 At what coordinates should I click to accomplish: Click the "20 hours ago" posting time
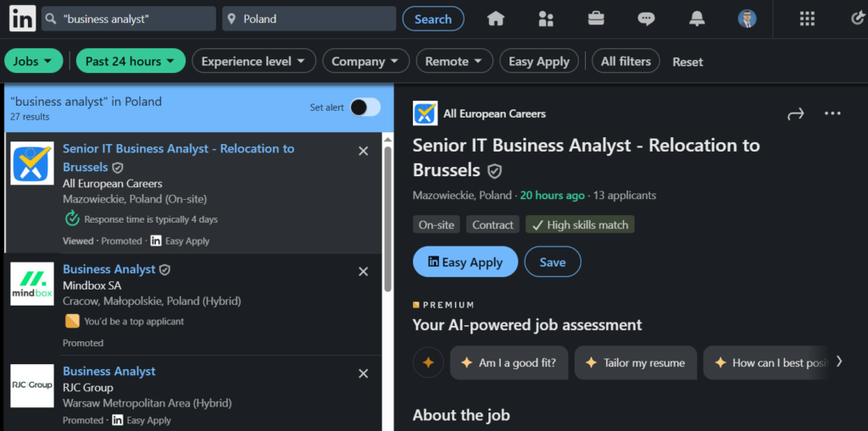[552, 196]
